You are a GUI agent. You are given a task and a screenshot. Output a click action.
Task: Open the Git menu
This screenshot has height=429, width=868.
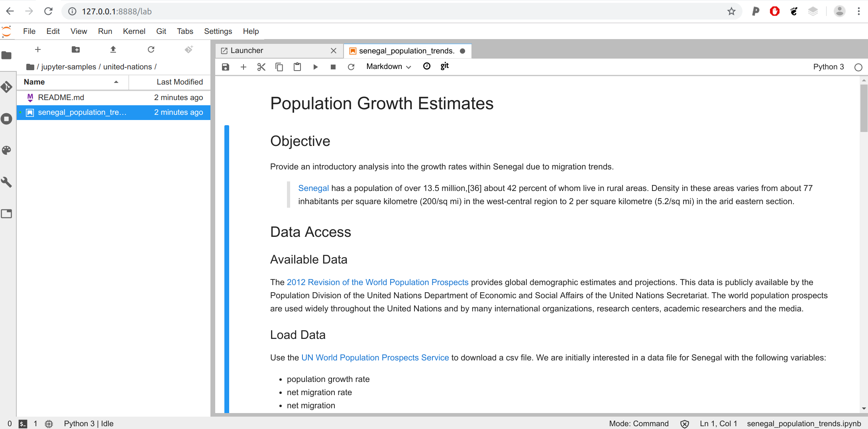(161, 31)
